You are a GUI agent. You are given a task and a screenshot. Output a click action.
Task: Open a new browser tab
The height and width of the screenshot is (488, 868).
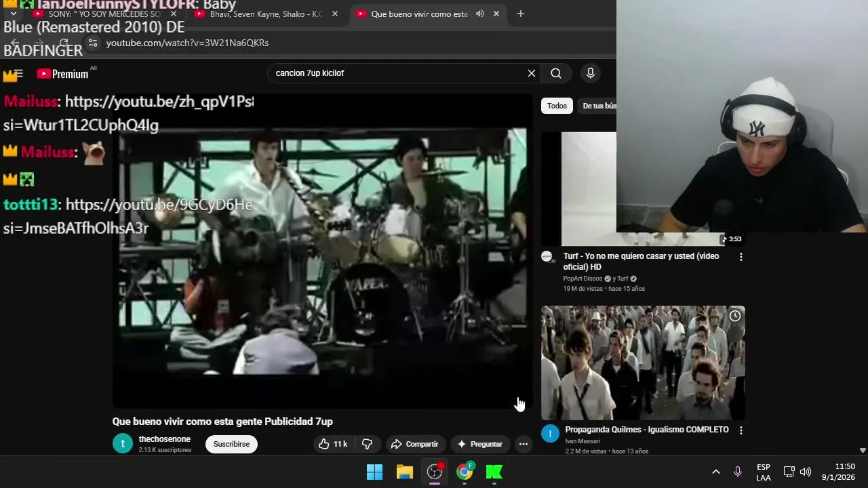pos(521,14)
